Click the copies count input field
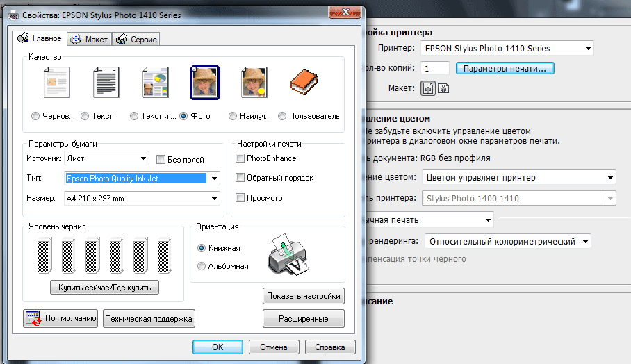This screenshot has height=364, width=631. click(434, 68)
